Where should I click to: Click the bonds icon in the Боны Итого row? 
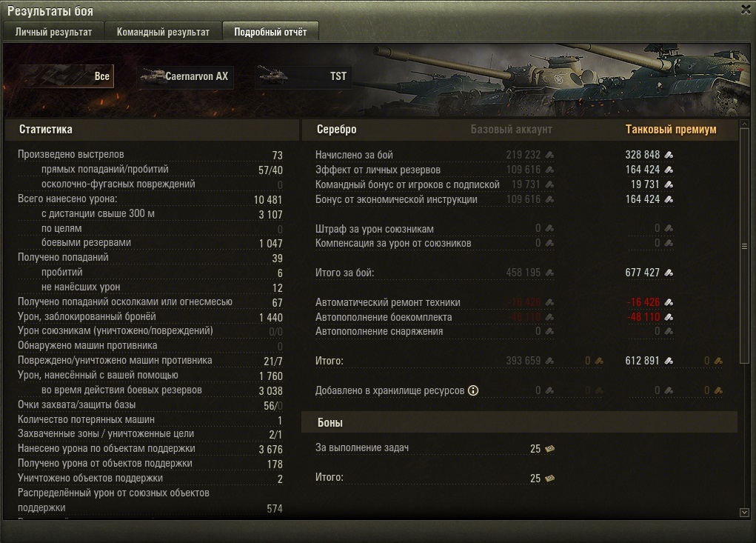(549, 479)
